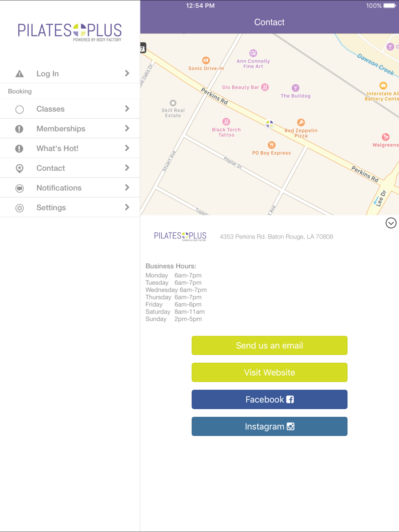399x532 pixels.
Task: Open the Facebook page button
Action: pyautogui.click(x=269, y=400)
